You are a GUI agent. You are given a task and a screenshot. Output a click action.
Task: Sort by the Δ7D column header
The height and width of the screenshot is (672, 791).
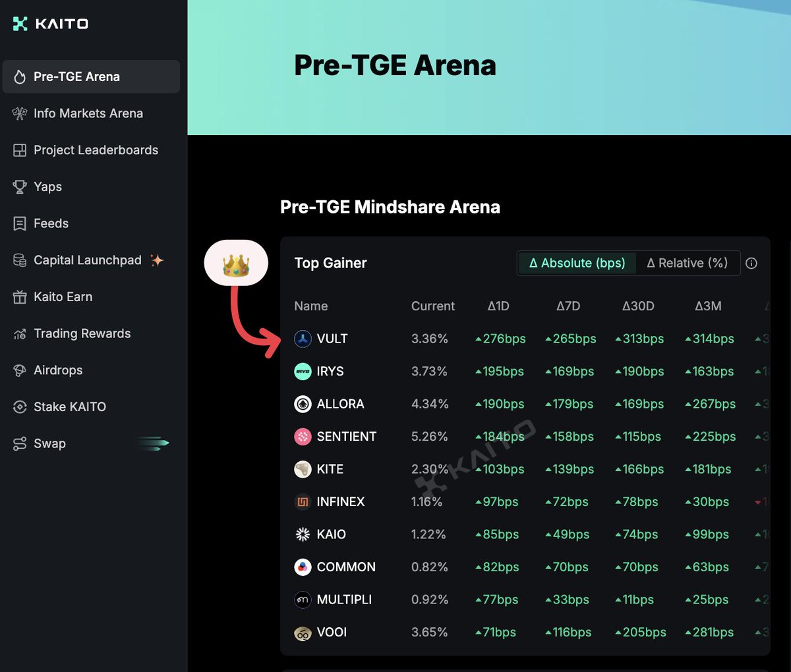(568, 306)
